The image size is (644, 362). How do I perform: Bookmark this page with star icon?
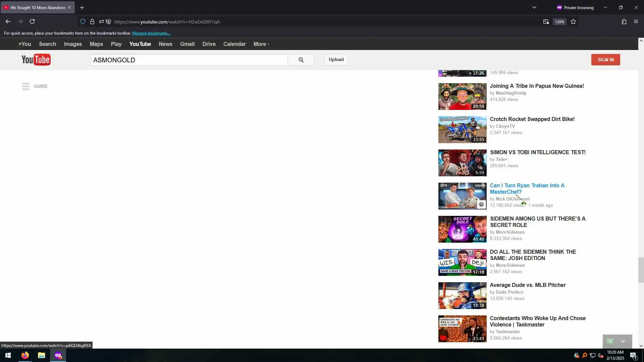tap(573, 22)
